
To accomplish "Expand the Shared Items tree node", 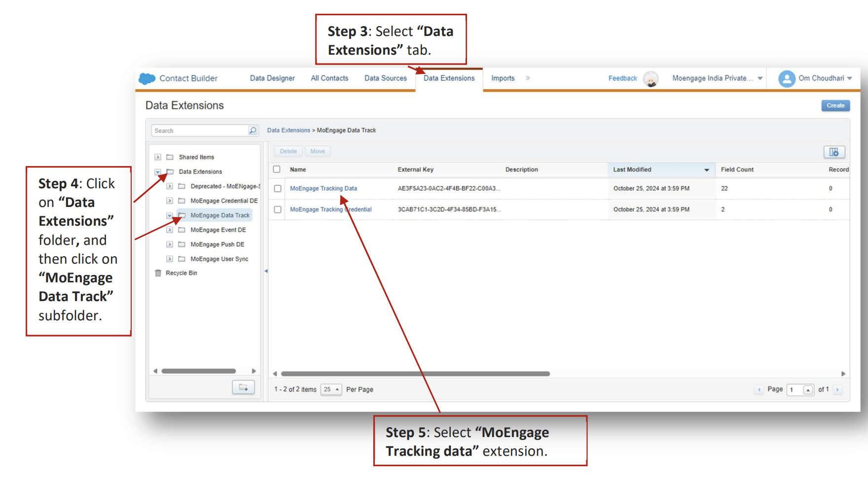I will click(x=158, y=157).
